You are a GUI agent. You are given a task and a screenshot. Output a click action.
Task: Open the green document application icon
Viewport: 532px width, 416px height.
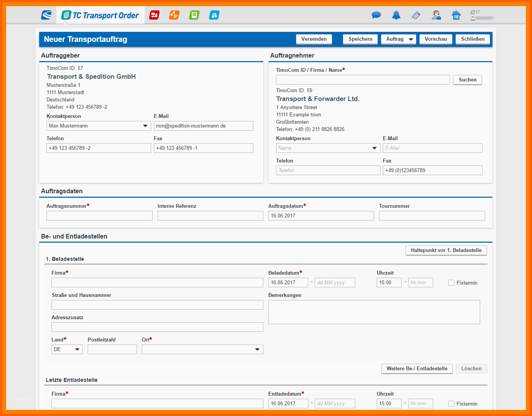194,15
